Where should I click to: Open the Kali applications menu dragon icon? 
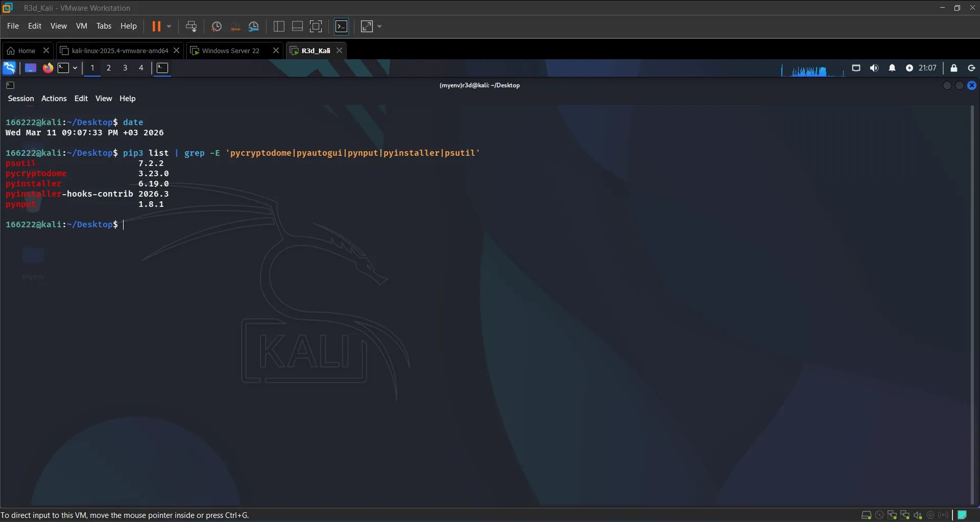(9, 68)
